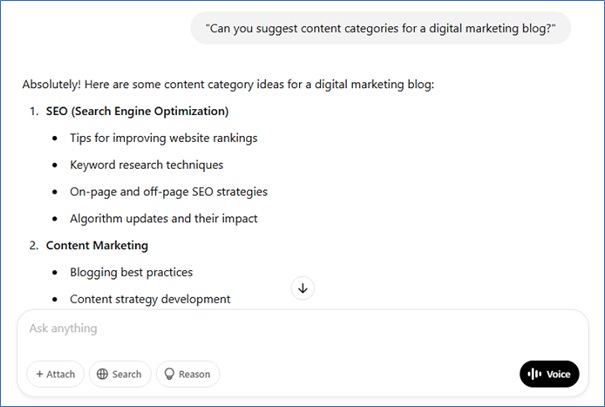Click "Blogging best practices" bullet

(x=131, y=272)
